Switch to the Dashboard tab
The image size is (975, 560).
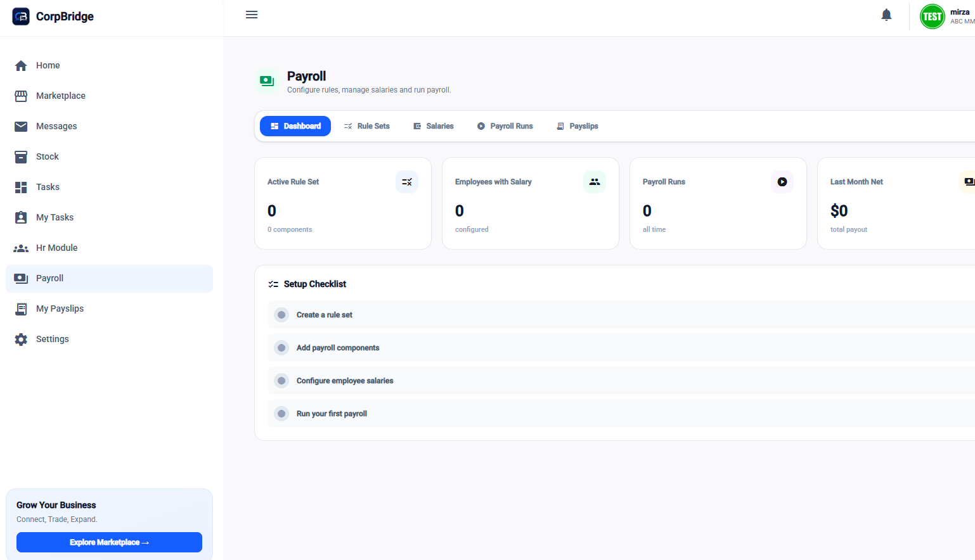tap(295, 126)
